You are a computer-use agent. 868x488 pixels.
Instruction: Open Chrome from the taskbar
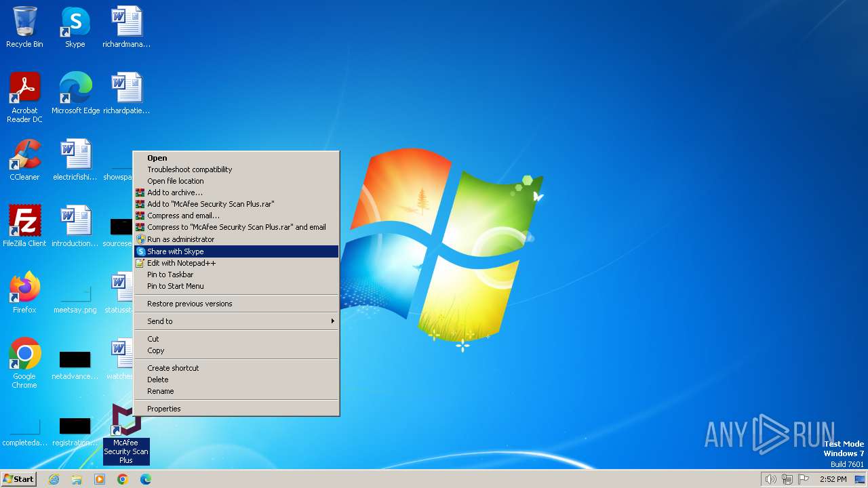[123, 479]
